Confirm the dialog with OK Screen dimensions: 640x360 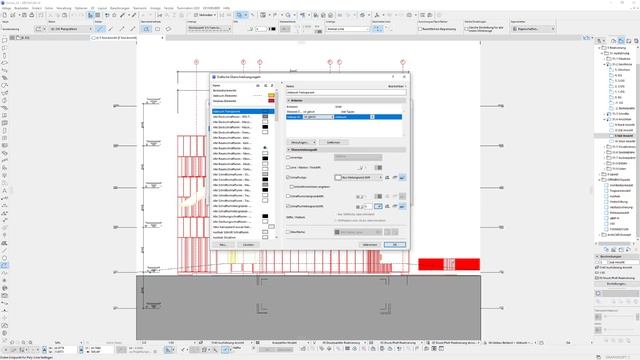(395, 244)
